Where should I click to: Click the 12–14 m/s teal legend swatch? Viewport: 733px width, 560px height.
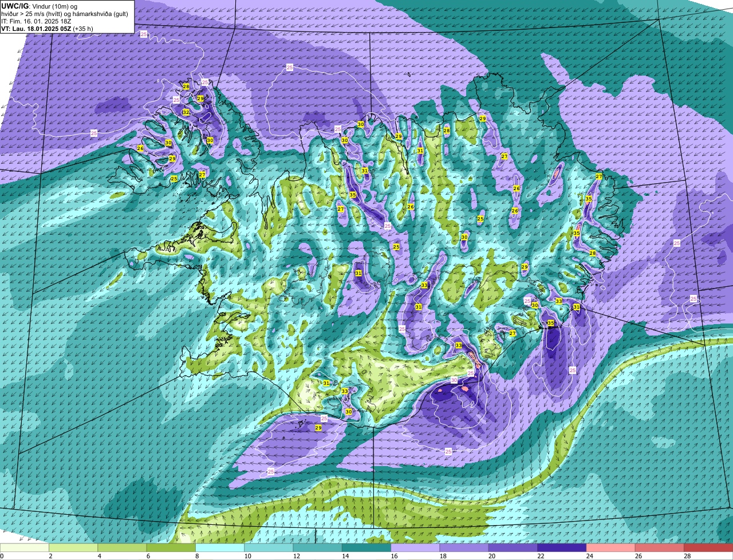point(317,547)
